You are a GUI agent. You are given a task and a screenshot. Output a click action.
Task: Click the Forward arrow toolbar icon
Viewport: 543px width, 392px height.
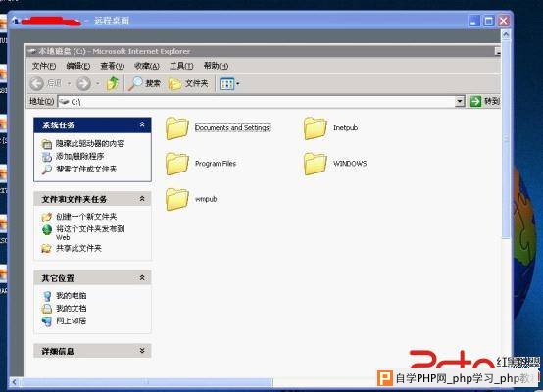click(83, 83)
